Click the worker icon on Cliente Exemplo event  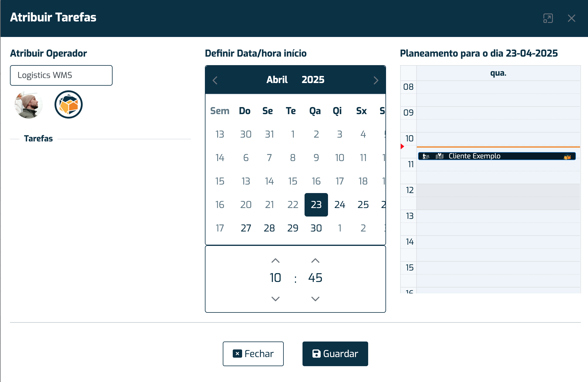[426, 156]
